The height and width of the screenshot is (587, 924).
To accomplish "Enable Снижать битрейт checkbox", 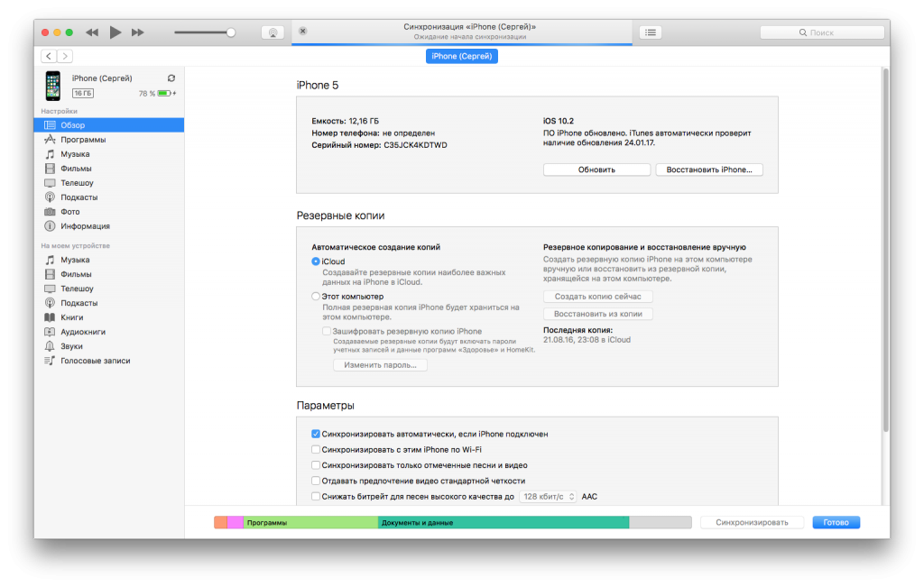I will (316, 496).
